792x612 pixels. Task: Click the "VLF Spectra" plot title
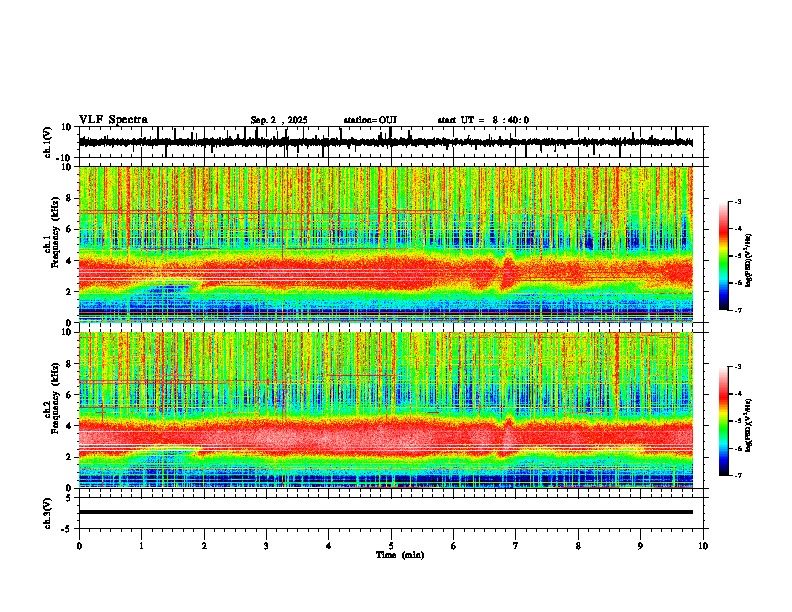(x=113, y=120)
